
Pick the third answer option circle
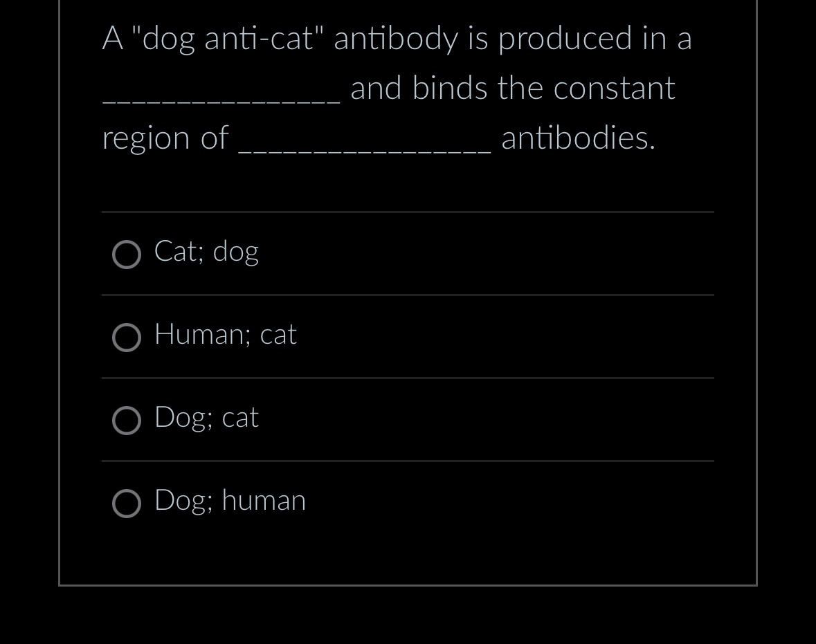coord(127,421)
